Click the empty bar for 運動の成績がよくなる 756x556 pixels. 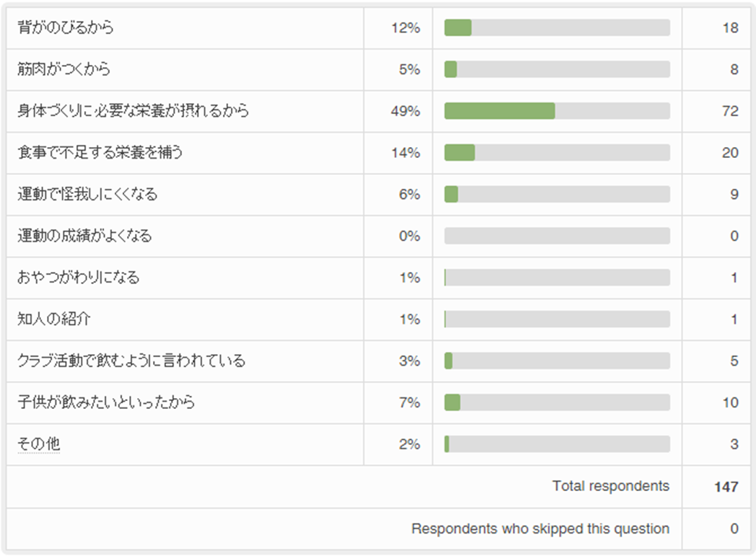click(x=557, y=236)
